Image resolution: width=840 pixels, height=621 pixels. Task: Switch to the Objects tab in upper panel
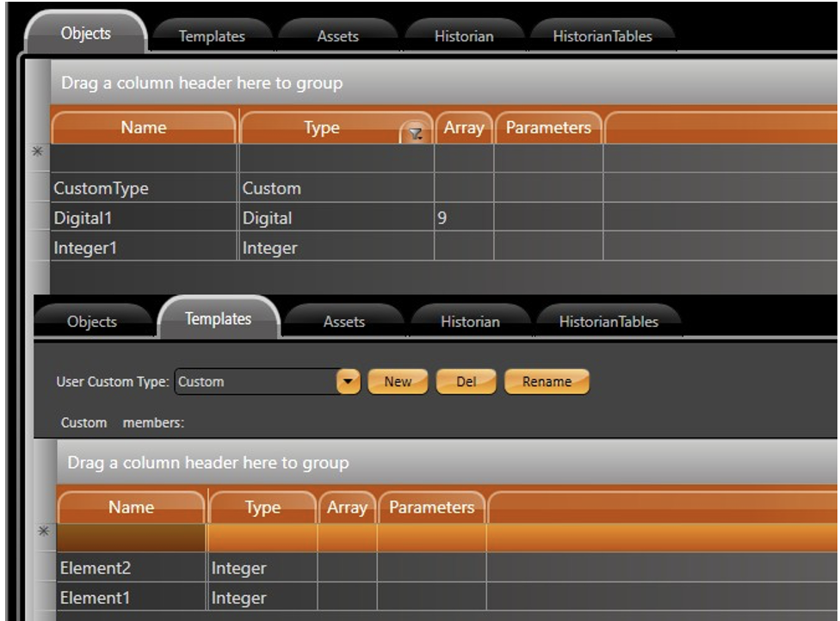point(85,34)
